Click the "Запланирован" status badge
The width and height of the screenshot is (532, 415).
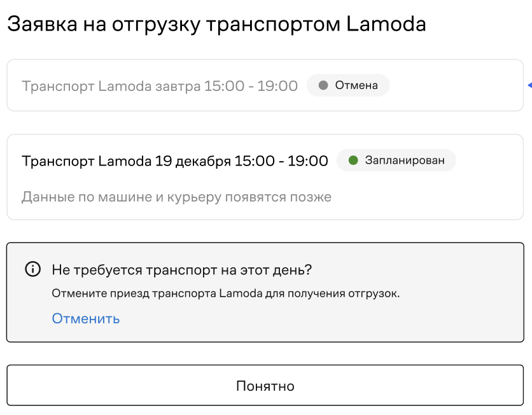[x=396, y=160]
